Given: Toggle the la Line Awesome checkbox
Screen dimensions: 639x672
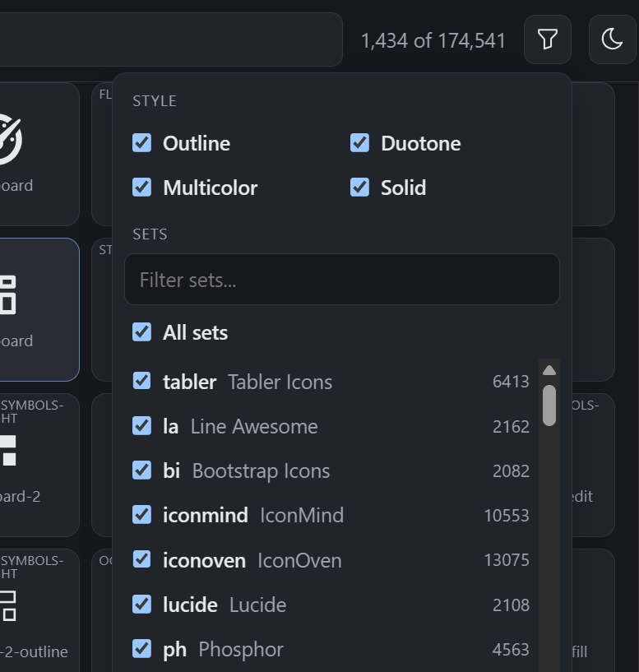Looking at the screenshot, I should click(x=141, y=425).
